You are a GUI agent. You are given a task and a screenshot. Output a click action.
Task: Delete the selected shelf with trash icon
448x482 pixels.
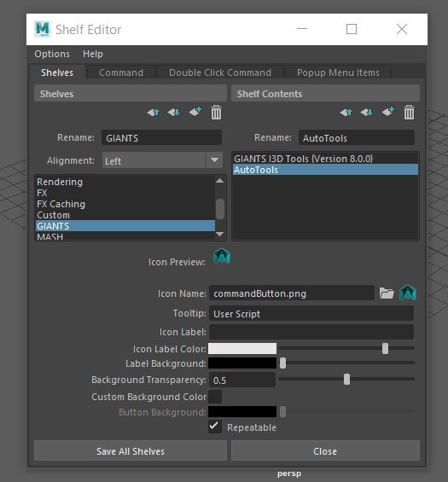pyautogui.click(x=216, y=113)
